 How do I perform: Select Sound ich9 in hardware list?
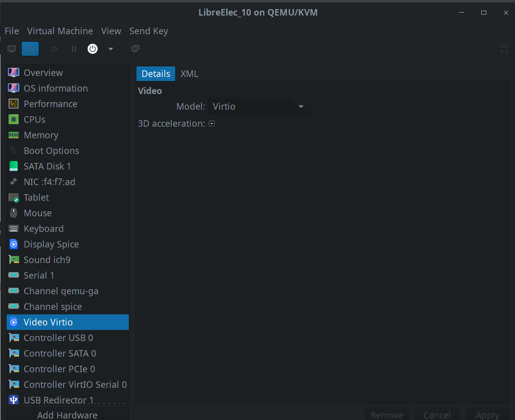[x=47, y=260]
